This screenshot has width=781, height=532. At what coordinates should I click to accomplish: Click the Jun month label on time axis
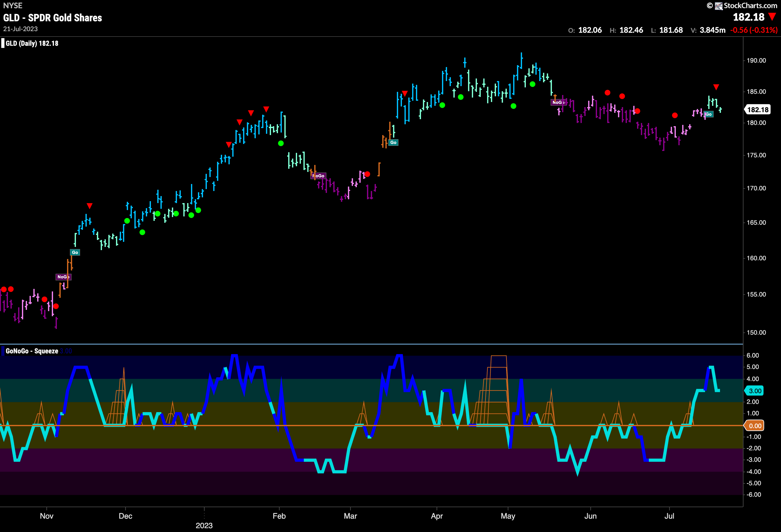pyautogui.click(x=590, y=516)
